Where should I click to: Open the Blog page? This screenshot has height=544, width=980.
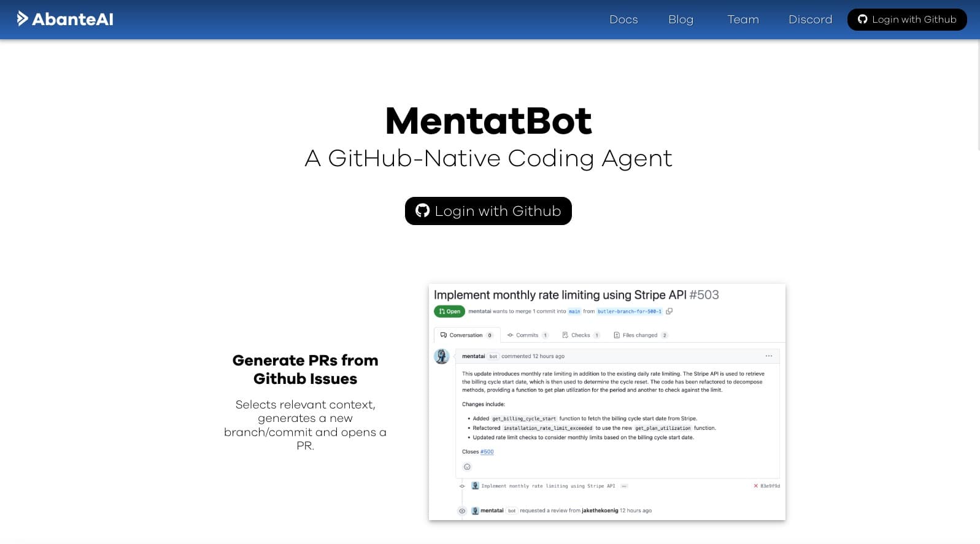click(681, 20)
